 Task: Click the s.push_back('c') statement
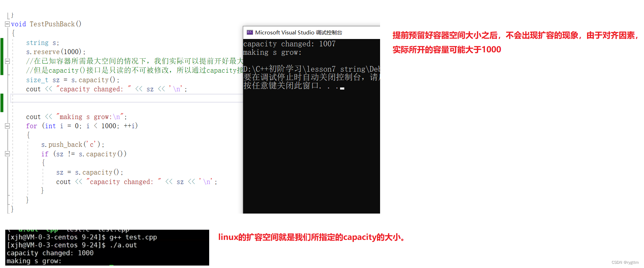[x=73, y=144]
